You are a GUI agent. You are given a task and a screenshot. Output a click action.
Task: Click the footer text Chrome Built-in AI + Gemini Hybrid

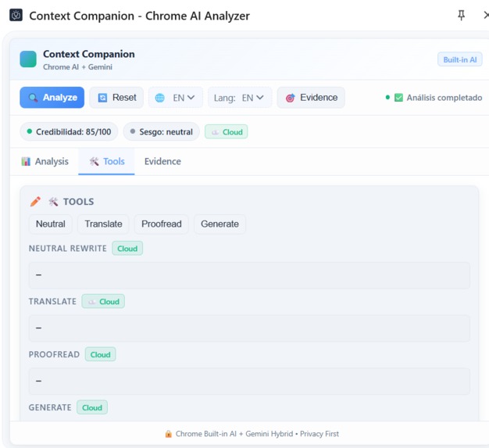coord(234,434)
